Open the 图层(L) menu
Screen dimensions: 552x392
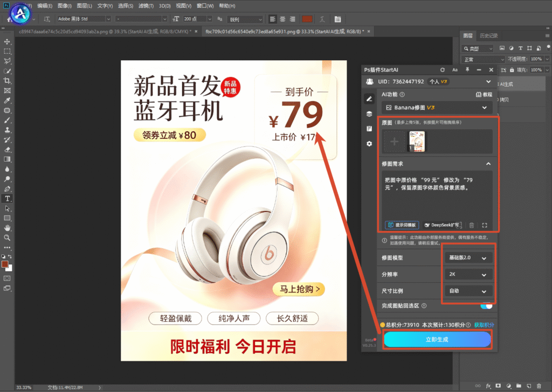(84, 5)
